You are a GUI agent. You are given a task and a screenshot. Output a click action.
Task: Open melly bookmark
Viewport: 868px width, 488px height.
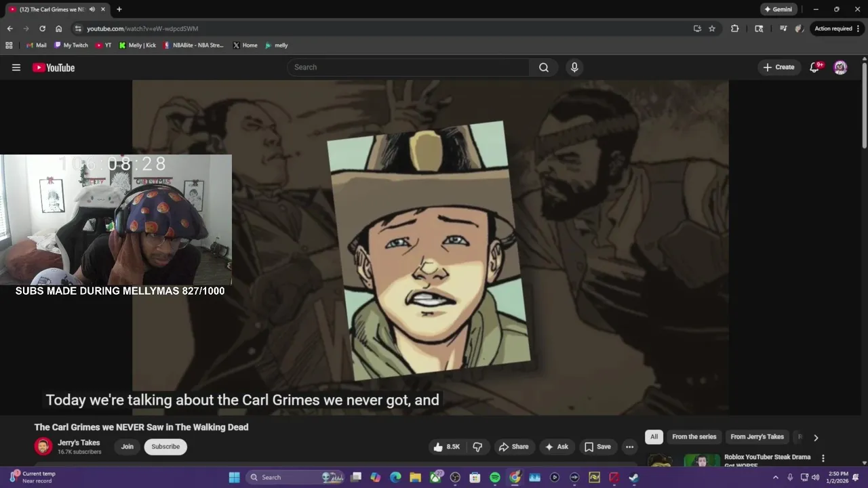pyautogui.click(x=277, y=45)
